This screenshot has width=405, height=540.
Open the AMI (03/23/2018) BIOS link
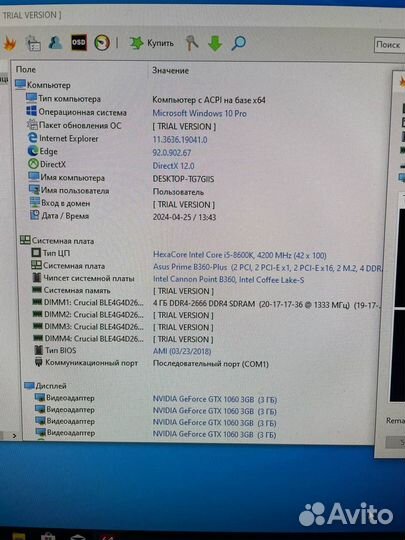182,351
